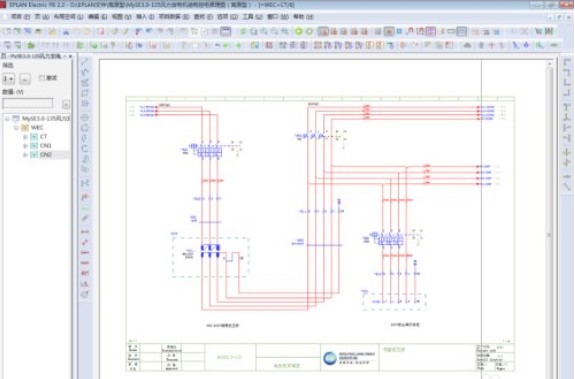Open the 帮助 (H) menu
This screenshot has width=575, height=379.
pos(303,17)
